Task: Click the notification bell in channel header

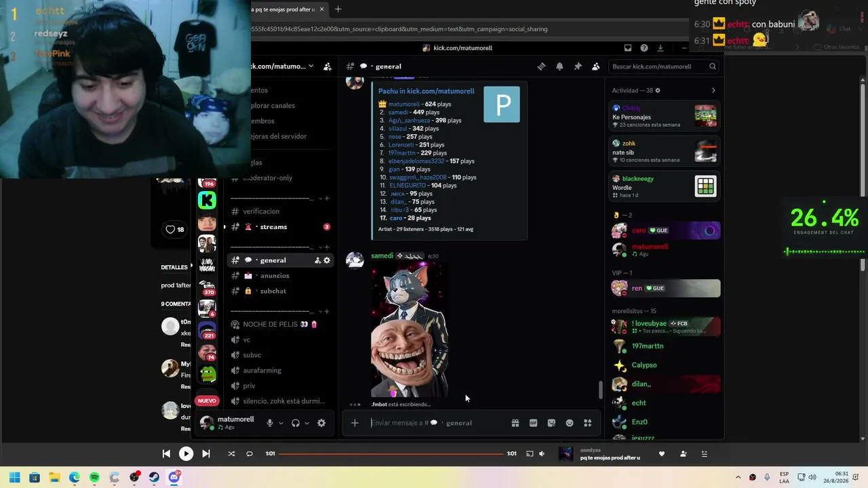Action: tap(559, 66)
